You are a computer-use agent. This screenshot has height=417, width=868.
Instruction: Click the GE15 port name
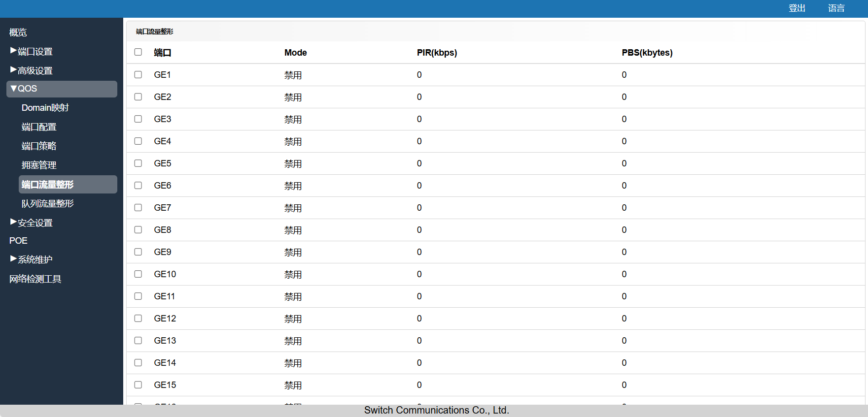[165, 385]
